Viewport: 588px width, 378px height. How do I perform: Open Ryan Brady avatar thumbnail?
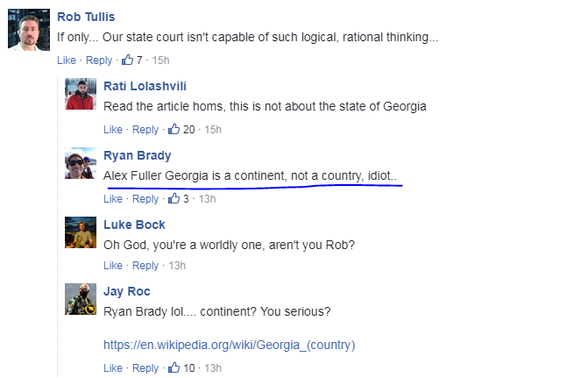click(81, 163)
